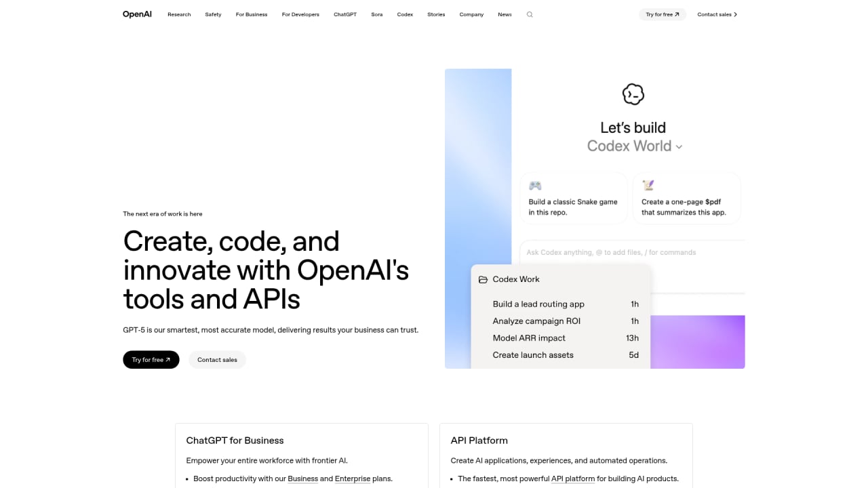This screenshot has width=868, height=488.
Task: Select Codex in the top navigation
Action: coord(405,14)
